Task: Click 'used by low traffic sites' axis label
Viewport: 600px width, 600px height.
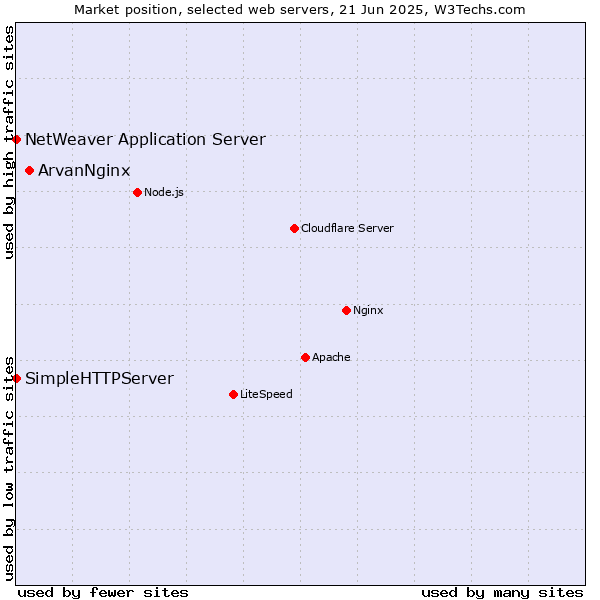Action: tap(9, 469)
